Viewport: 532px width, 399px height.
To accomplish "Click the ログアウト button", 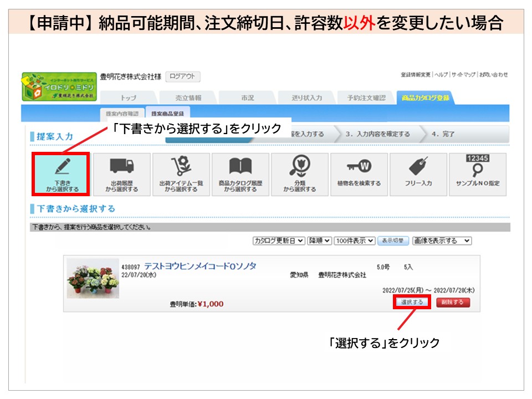I will (182, 77).
